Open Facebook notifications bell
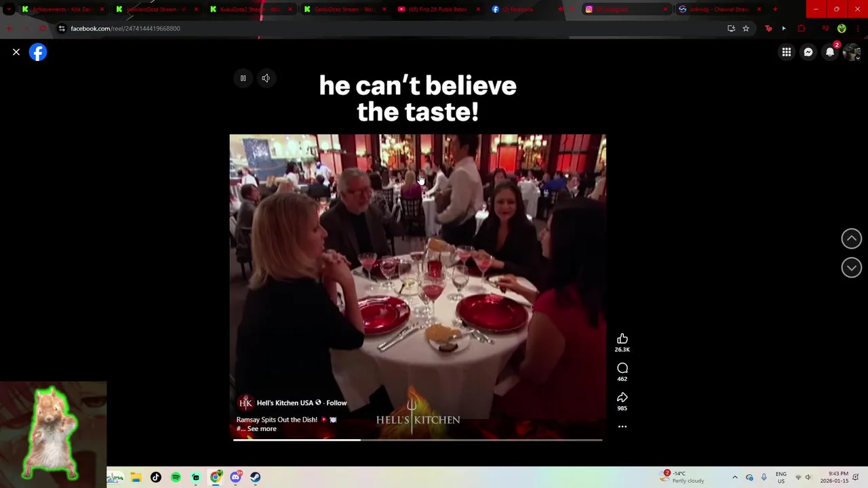 [830, 52]
